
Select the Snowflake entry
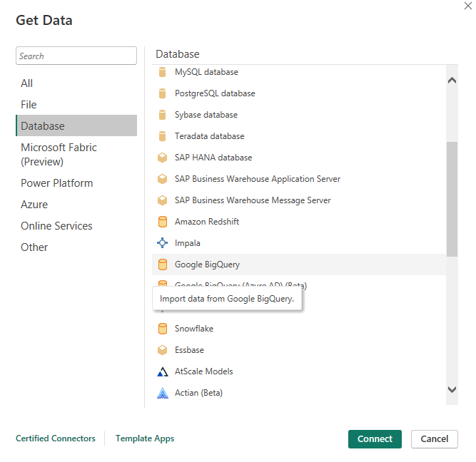click(x=299, y=329)
